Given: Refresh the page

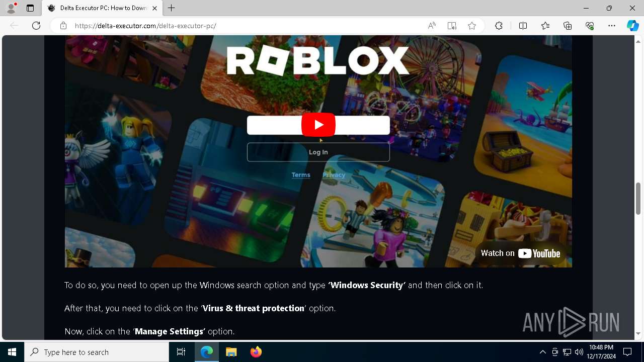Looking at the screenshot, I should pos(36,26).
